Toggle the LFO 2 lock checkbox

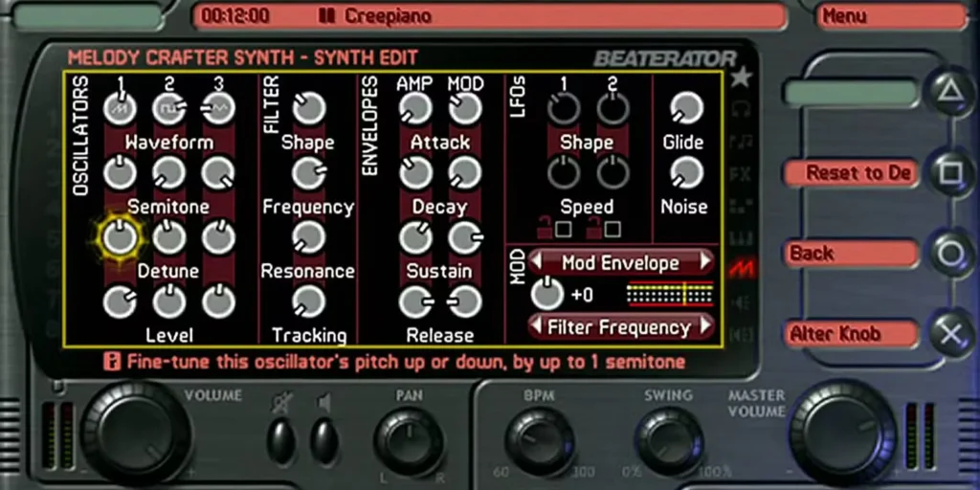click(x=612, y=229)
